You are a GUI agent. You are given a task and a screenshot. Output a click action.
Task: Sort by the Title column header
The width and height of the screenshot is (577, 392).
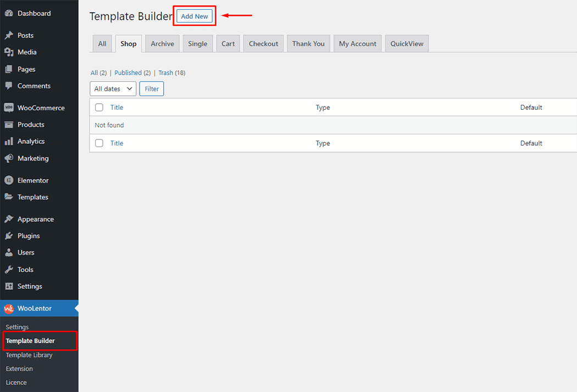(116, 108)
